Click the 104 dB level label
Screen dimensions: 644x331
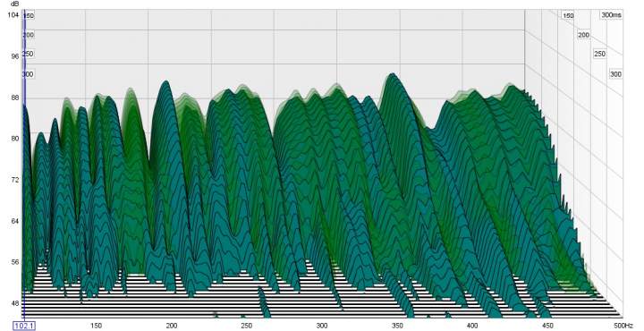13,15
